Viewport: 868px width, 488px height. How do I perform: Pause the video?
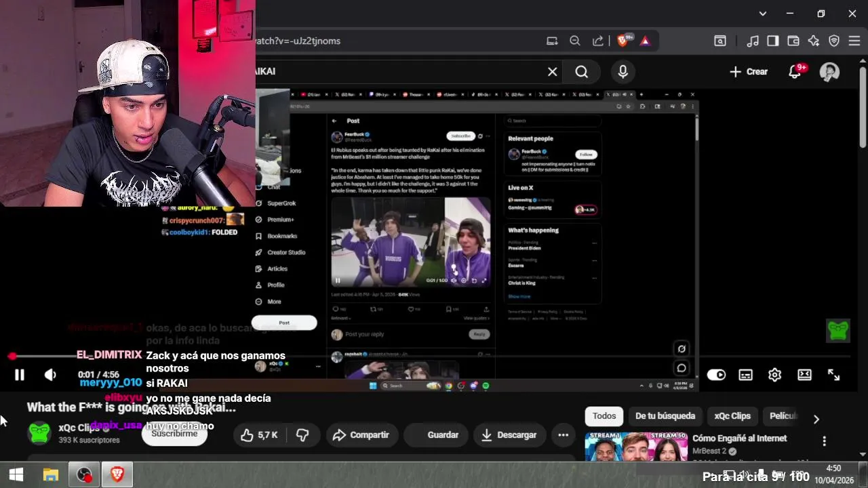[x=20, y=375]
